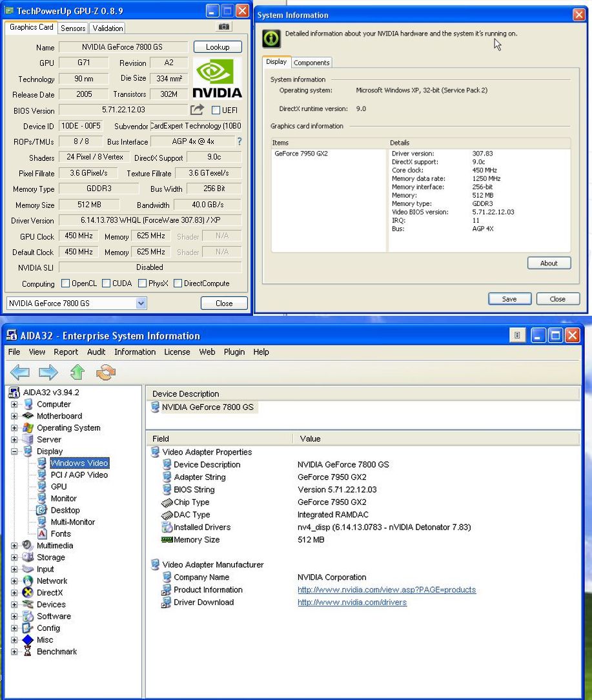The width and height of the screenshot is (592, 700).
Task: Expand the Multimedia tree node
Action: click(x=14, y=546)
